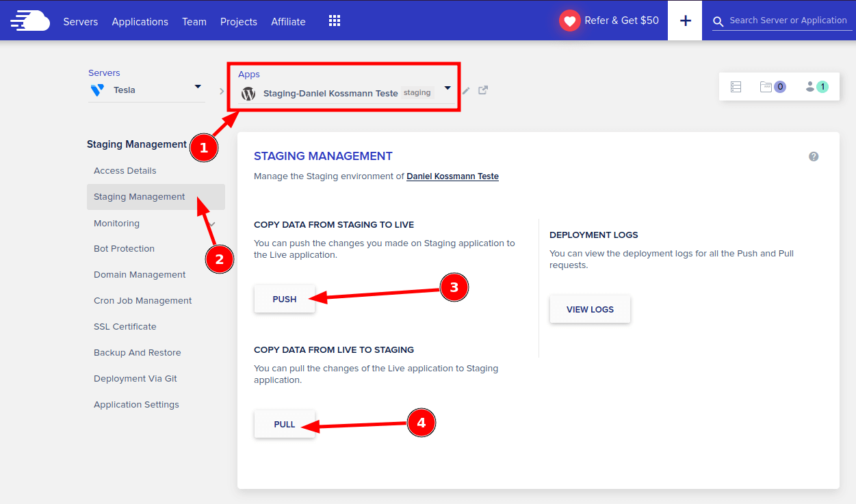
Task: Click the STAGING MANAGEMENT panel heading
Action: click(x=323, y=157)
